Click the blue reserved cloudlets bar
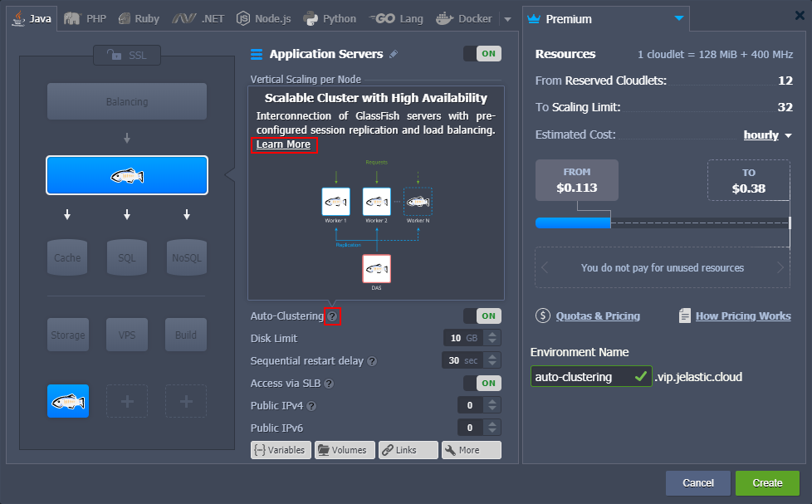Viewport: 812px width, 504px height. pyautogui.click(x=573, y=223)
